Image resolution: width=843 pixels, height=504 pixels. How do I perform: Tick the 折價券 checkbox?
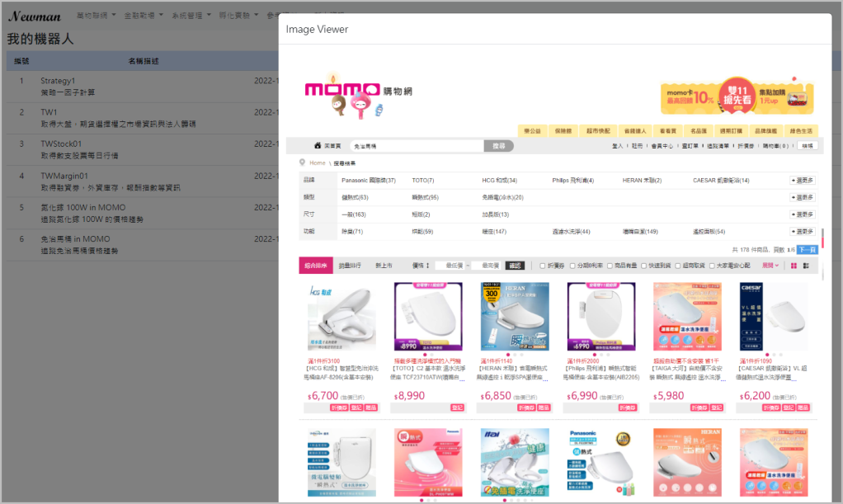(x=542, y=266)
